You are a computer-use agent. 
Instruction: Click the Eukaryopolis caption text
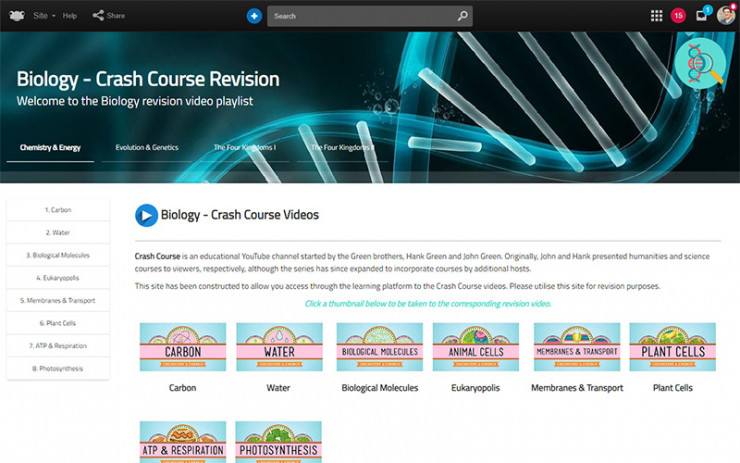475,388
